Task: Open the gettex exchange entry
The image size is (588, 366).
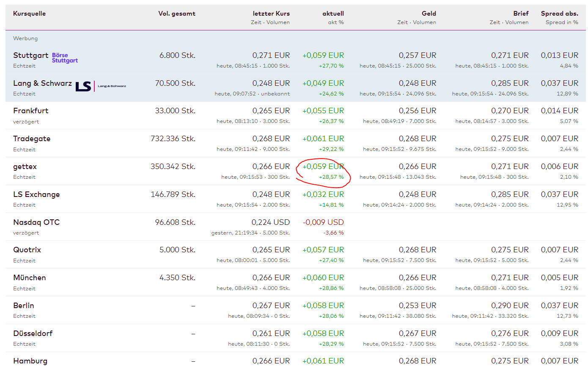Action: point(25,167)
